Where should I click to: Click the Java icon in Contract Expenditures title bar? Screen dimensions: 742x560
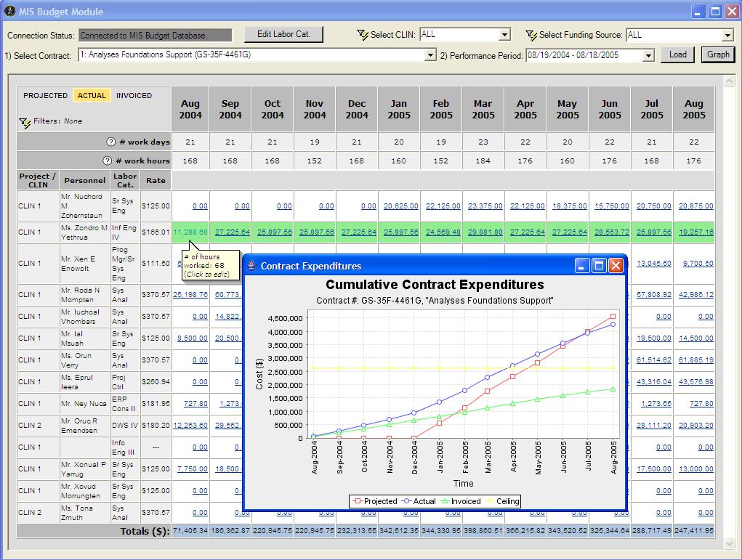tap(252, 265)
